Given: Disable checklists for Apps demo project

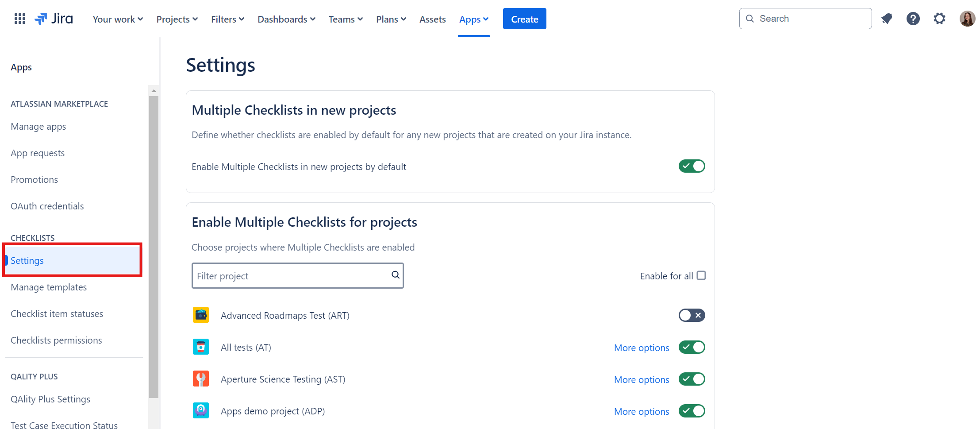Looking at the screenshot, I should click(x=692, y=411).
